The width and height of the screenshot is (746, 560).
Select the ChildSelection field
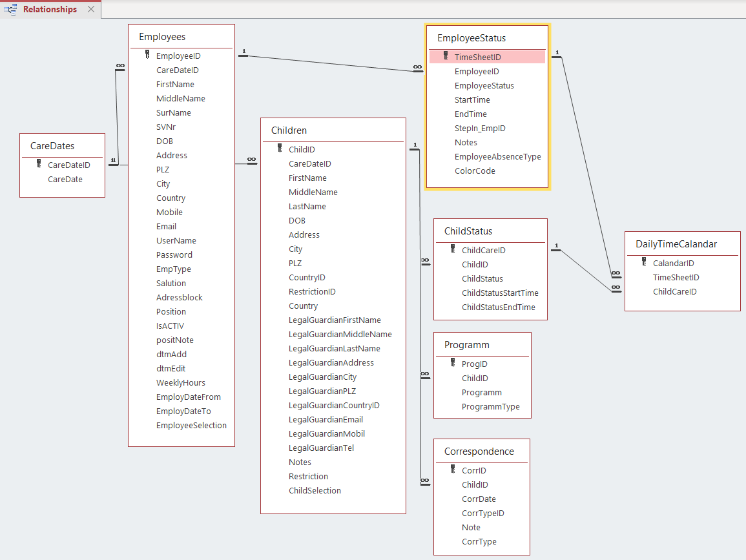315,490
